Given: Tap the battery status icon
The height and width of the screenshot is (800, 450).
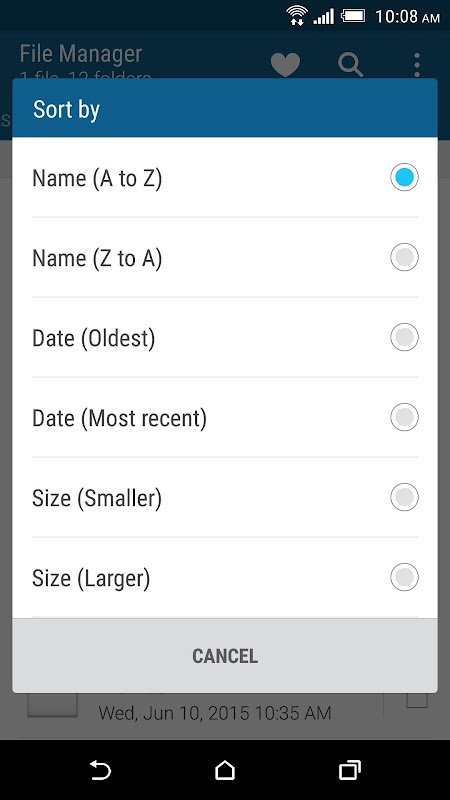Looking at the screenshot, I should click(353, 16).
